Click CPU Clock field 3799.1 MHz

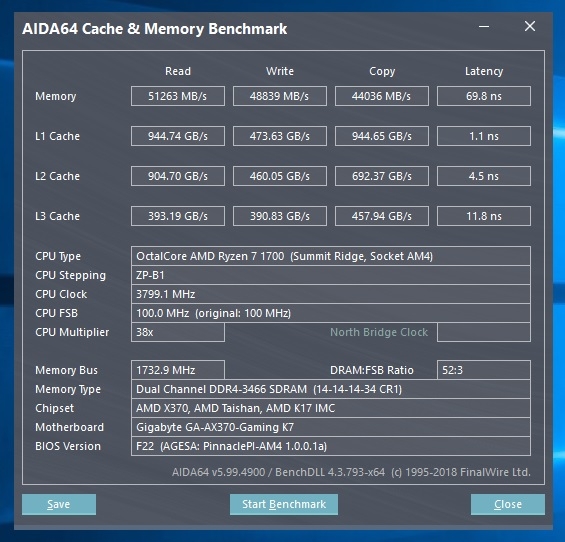(331, 294)
